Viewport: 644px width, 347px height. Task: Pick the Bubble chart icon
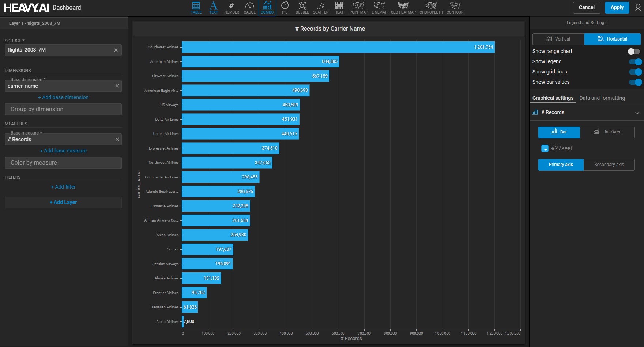tap(302, 8)
